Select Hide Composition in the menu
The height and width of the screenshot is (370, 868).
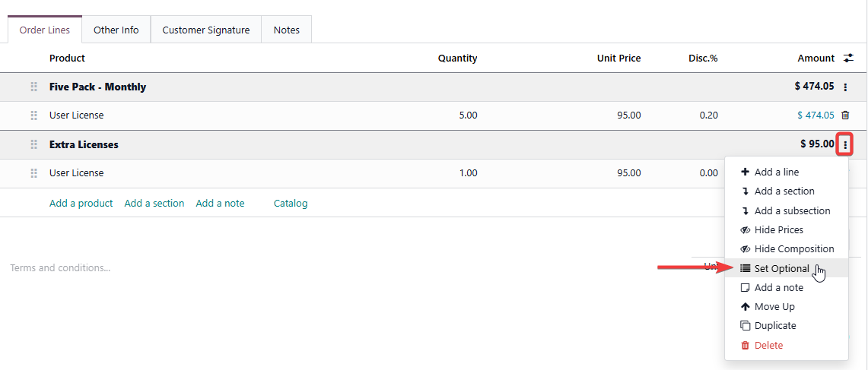tap(793, 249)
